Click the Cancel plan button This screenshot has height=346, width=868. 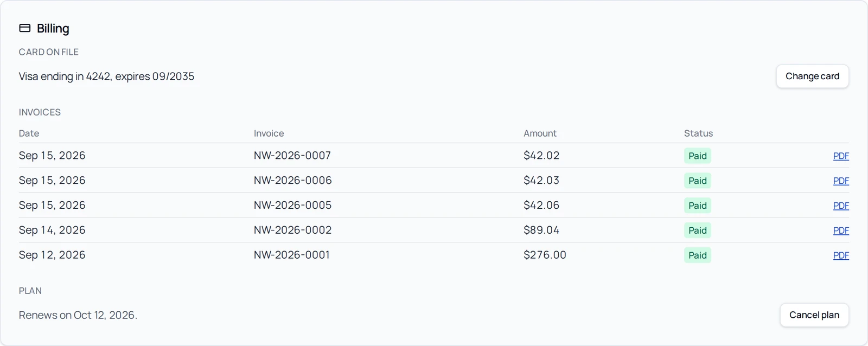[814, 315]
